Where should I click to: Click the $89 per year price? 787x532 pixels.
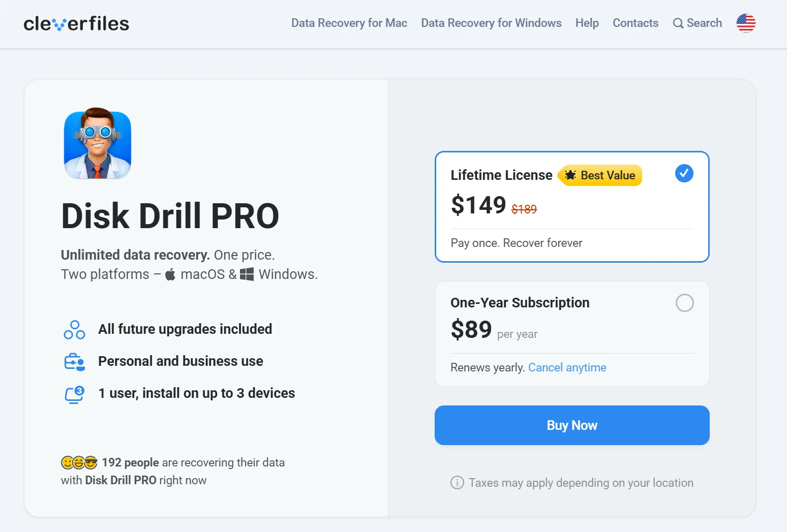click(x=471, y=329)
